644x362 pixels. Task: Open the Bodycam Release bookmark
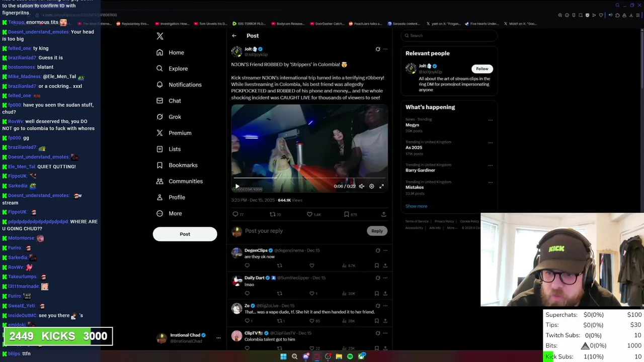287,24
